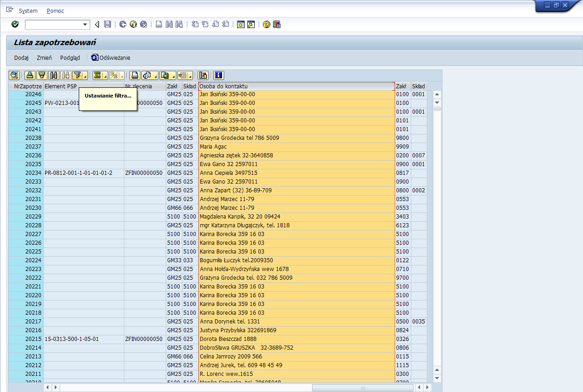Click the Create shortcut icon
The image size is (583, 392).
click(251, 24)
